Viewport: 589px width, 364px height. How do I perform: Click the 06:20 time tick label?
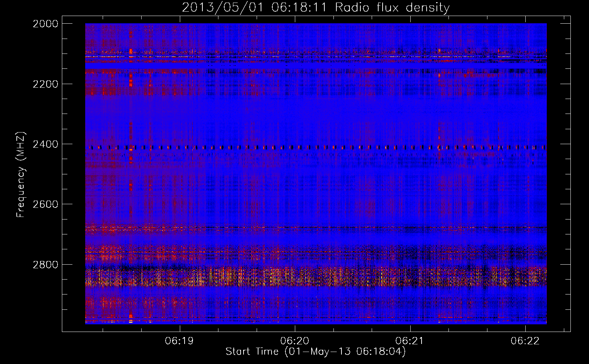294,341
